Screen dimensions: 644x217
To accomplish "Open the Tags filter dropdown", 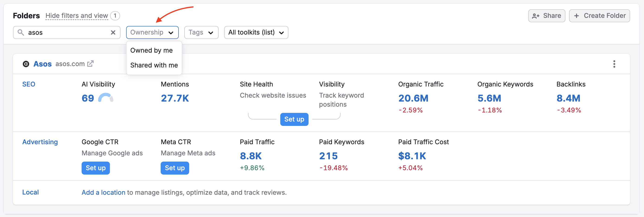I will (201, 32).
